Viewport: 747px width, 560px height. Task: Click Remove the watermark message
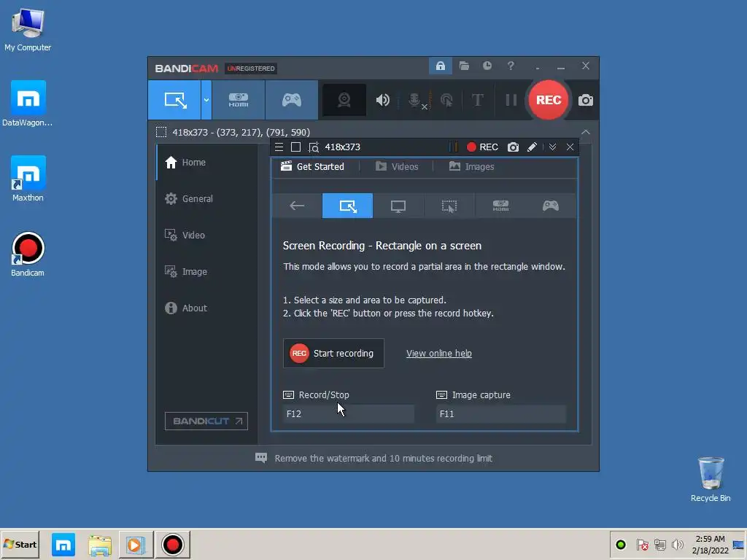click(384, 458)
